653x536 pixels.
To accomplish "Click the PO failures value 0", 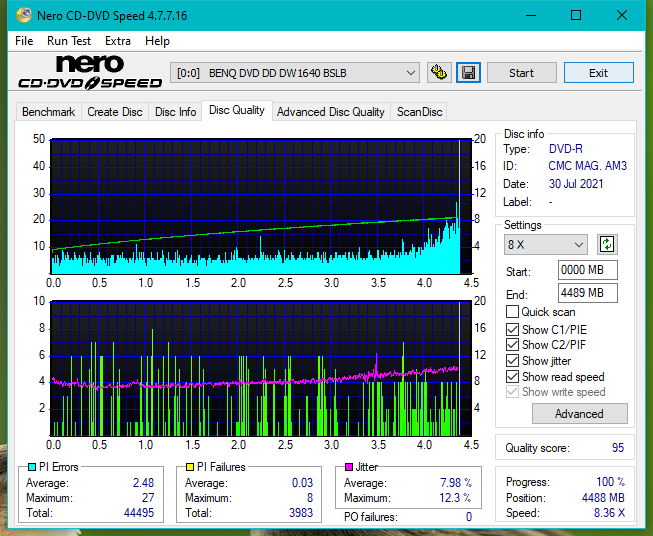I will point(469,517).
